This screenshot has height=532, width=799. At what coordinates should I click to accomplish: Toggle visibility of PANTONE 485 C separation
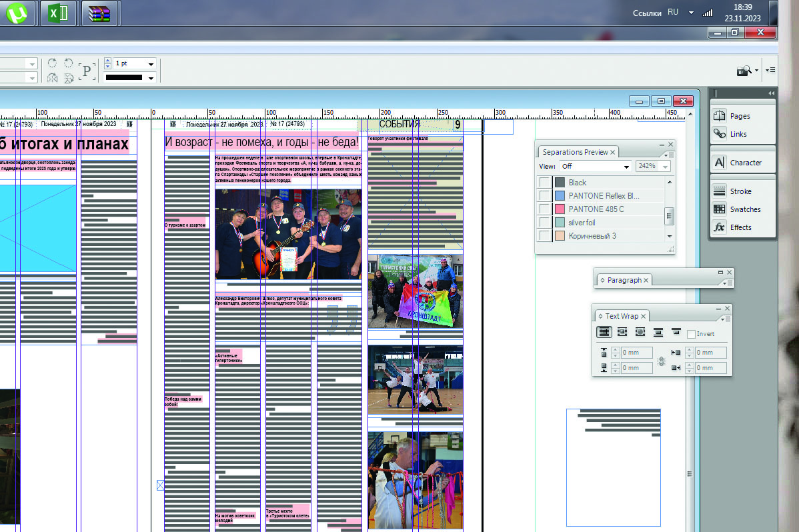[545, 209]
